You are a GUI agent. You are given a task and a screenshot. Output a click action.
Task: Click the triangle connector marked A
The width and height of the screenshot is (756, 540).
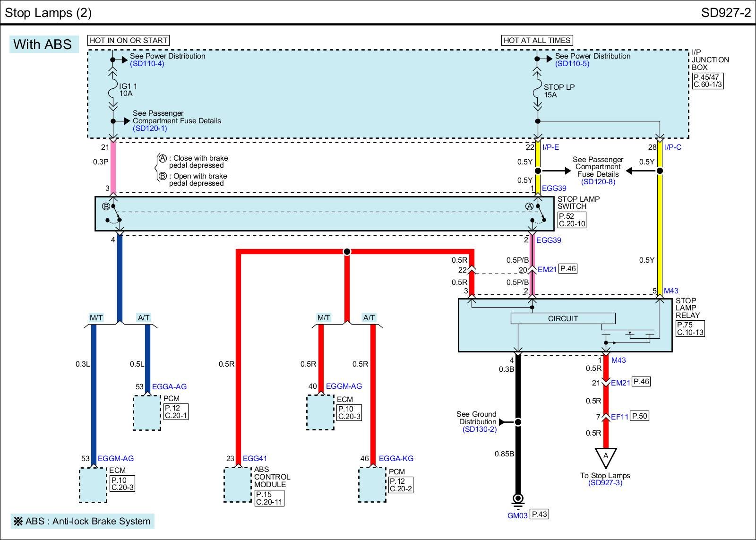(x=605, y=457)
